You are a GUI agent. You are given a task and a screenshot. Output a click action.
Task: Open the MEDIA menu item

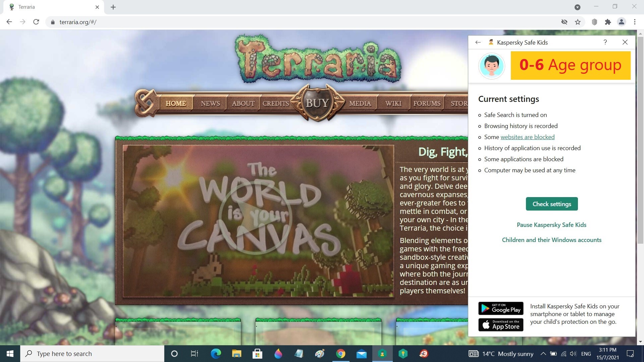360,103
